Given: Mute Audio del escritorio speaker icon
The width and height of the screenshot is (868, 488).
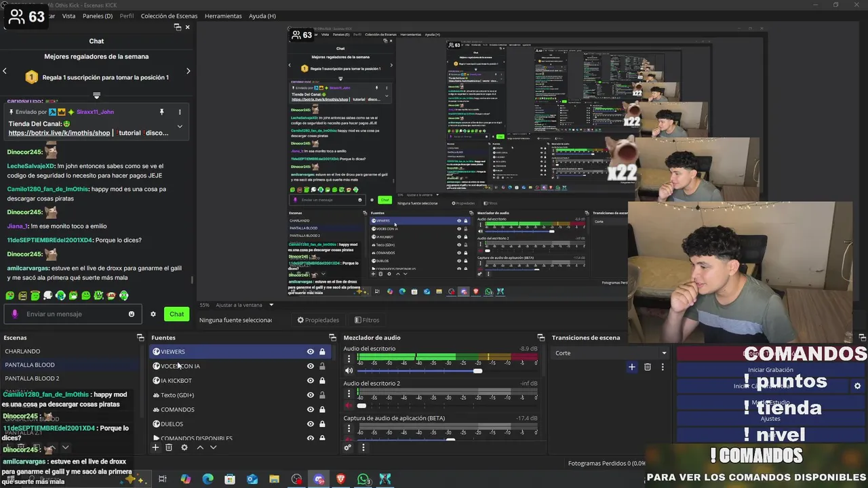Looking at the screenshot, I should pyautogui.click(x=349, y=371).
